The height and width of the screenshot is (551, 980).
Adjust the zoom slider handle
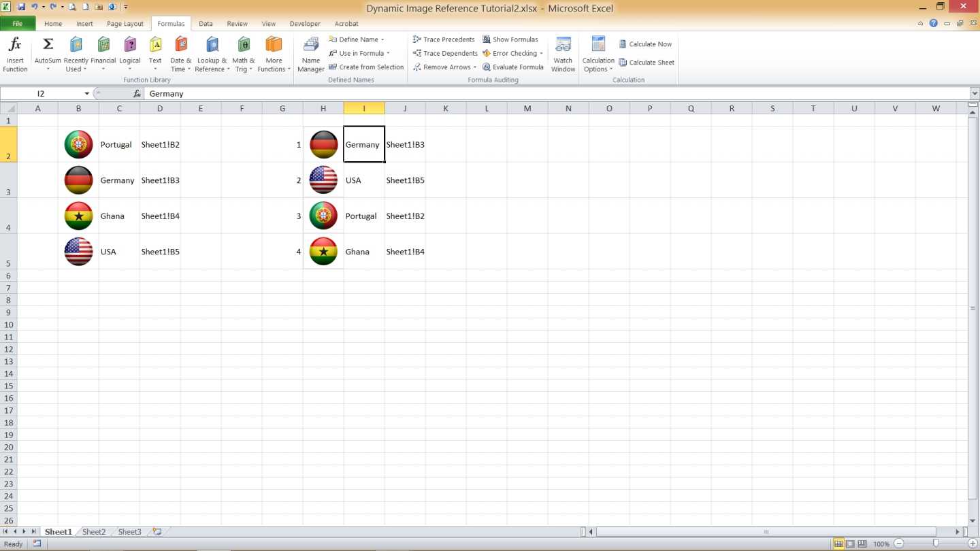936,544
